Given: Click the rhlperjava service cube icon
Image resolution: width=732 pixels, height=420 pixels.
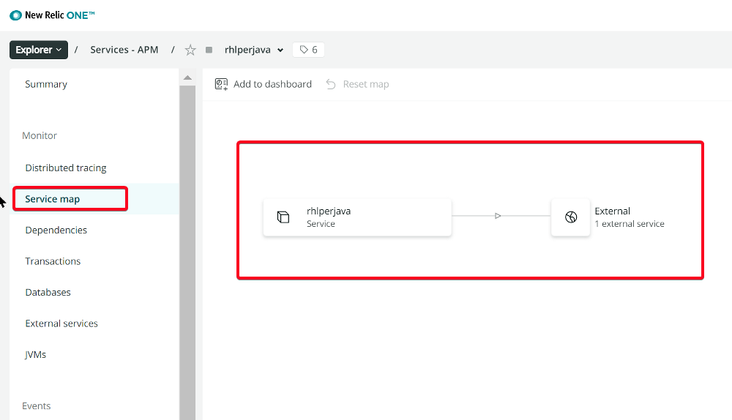Looking at the screenshot, I should 283,217.
